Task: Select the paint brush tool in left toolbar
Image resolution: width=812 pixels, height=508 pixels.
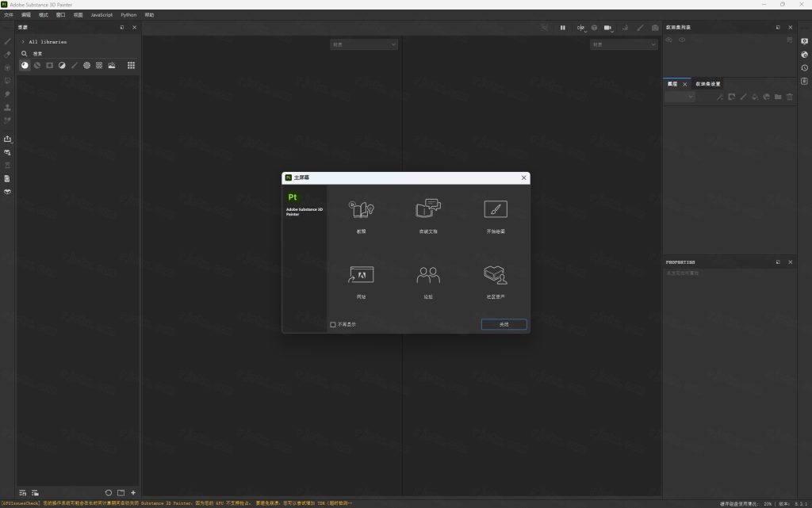Action: (7, 41)
